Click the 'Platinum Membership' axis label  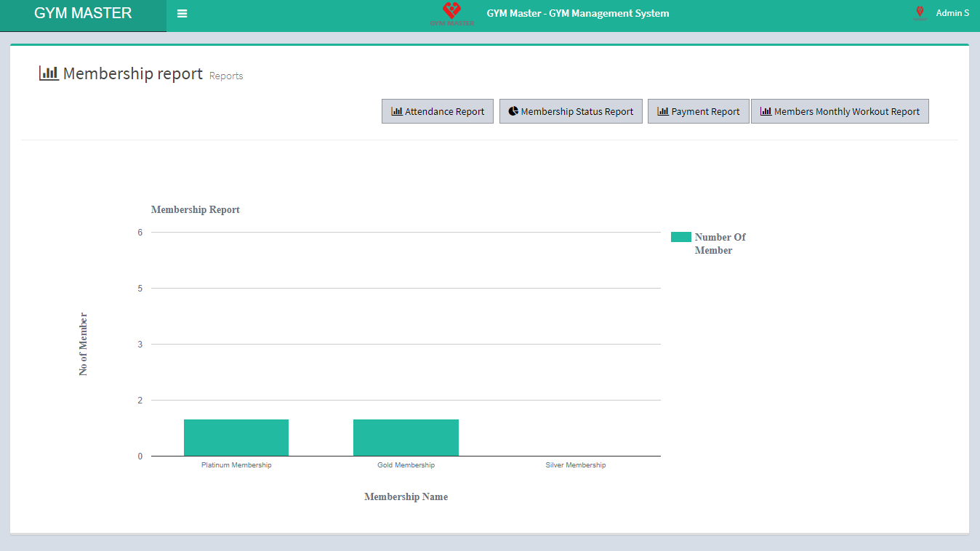pyautogui.click(x=236, y=465)
